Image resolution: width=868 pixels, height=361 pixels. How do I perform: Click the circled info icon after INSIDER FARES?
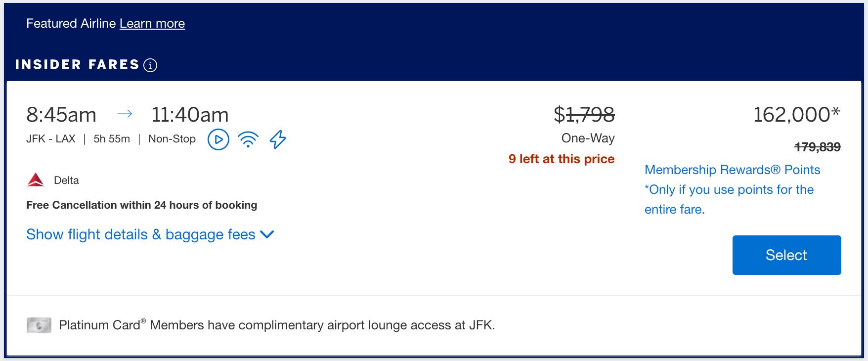pyautogui.click(x=150, y=65)
